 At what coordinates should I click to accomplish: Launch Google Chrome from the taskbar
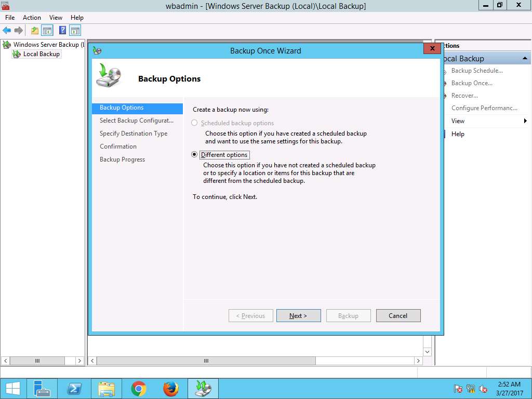(x=138, y=389)
